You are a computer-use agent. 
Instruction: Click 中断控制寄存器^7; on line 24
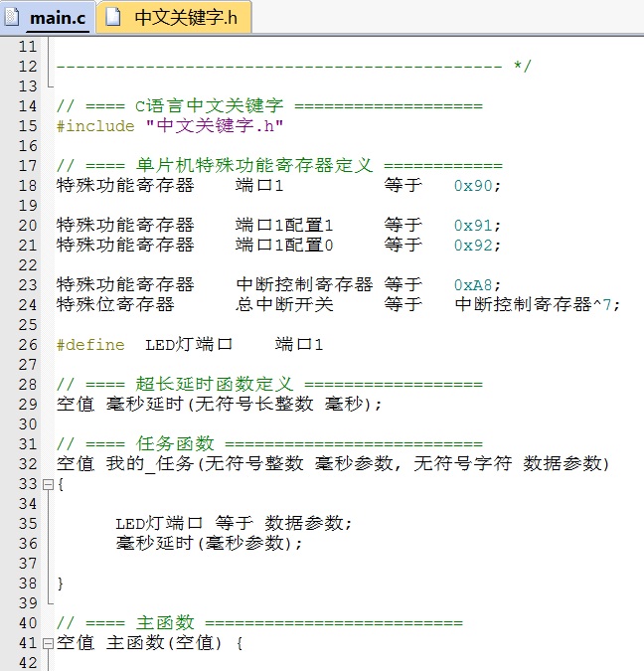point(537,305)
